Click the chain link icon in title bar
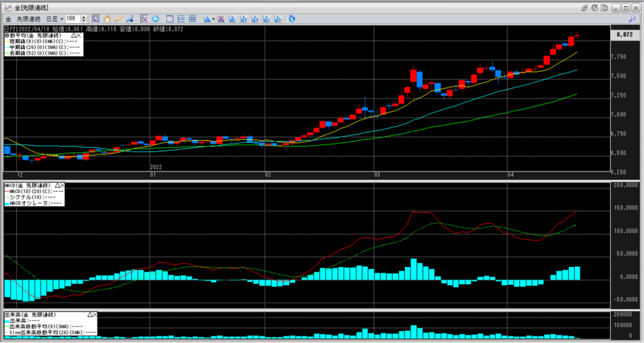Image resolution: width=644 pixels, height=343 pixels. tap(585, 8)
